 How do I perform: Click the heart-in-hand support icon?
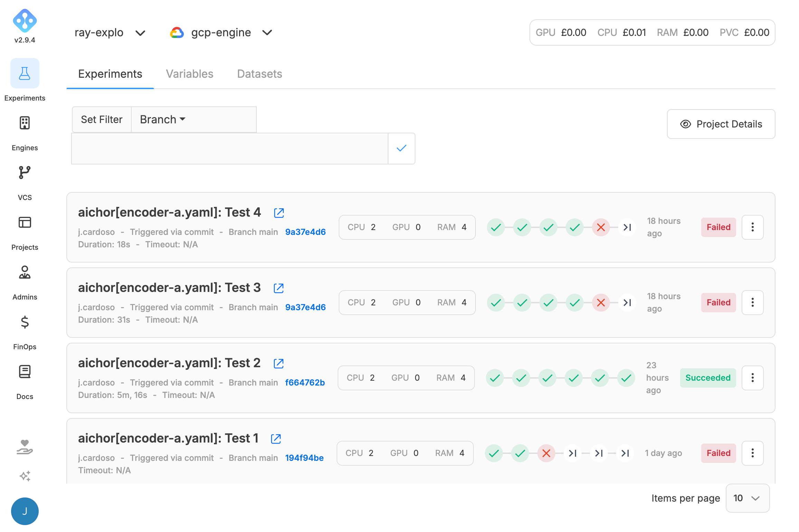25,447
